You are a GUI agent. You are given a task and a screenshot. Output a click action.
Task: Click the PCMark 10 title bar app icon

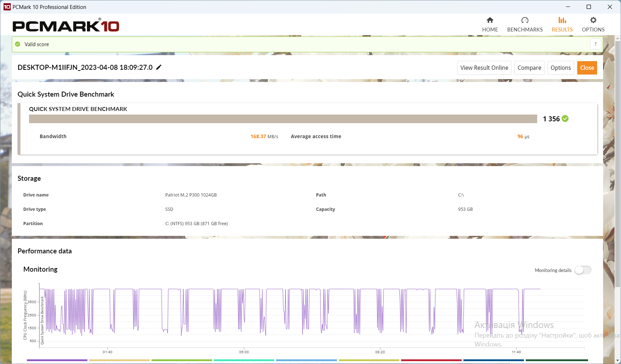click(x=7, y=7)
